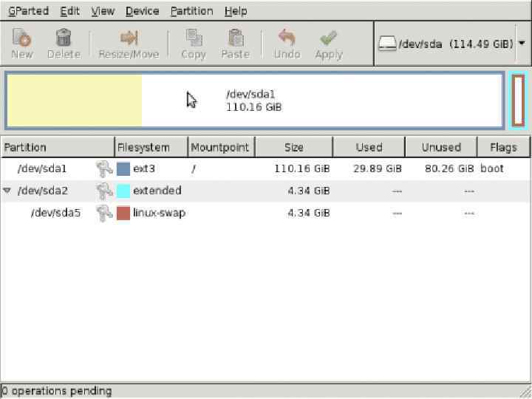Image resolution: width=532 pixels, height=399 pixels.
Task: Open the device selector dropdown arrow
Action: pyautogui.click(x=522, y=44)
